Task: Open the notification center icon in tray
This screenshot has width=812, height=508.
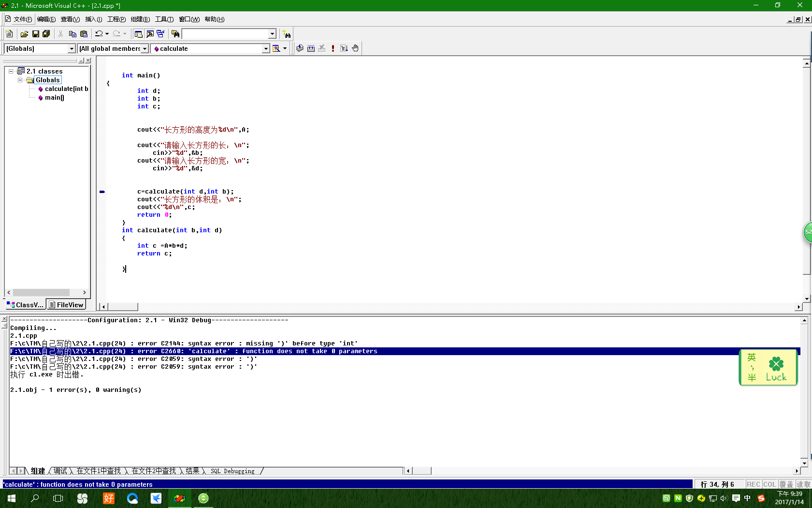Action: pos(736,498)
